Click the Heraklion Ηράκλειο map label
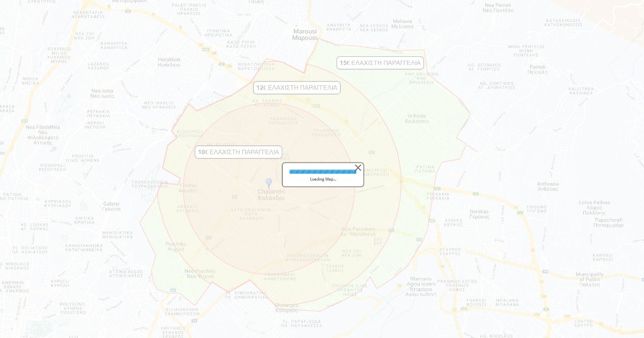 tap(169, 62)
